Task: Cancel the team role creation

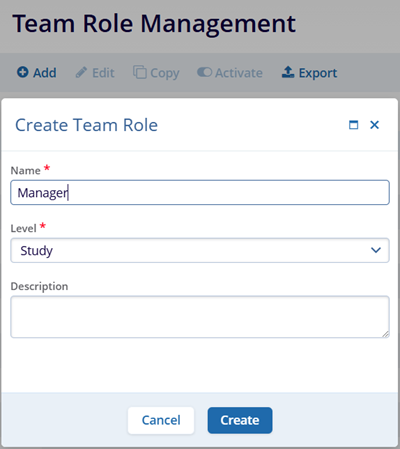Action: [161, 420]
